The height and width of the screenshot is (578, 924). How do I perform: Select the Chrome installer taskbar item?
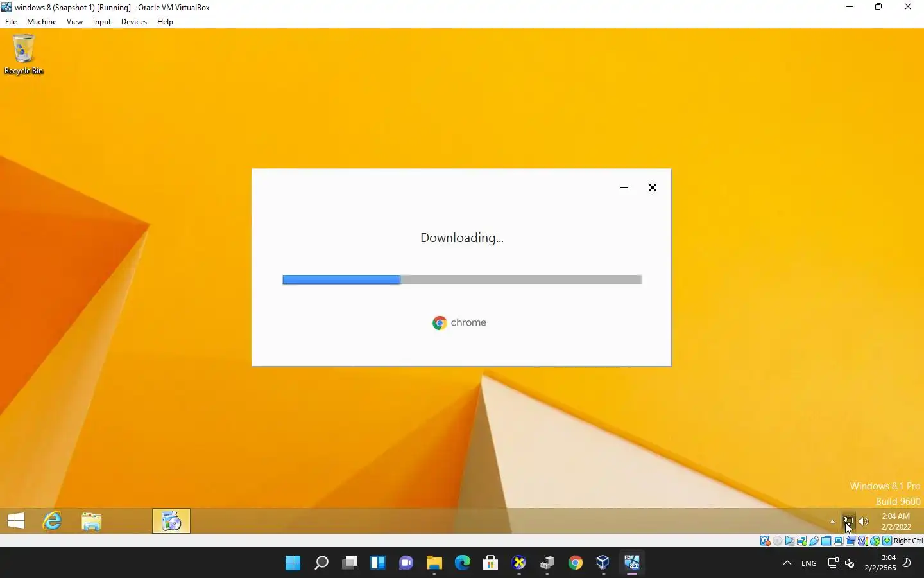pyautogui.click(x=171, y=521)
